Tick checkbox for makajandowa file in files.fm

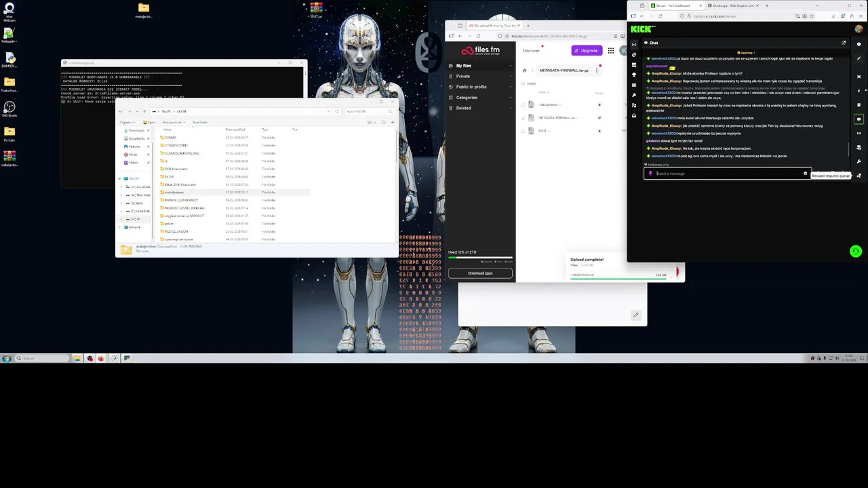point(523,104)
